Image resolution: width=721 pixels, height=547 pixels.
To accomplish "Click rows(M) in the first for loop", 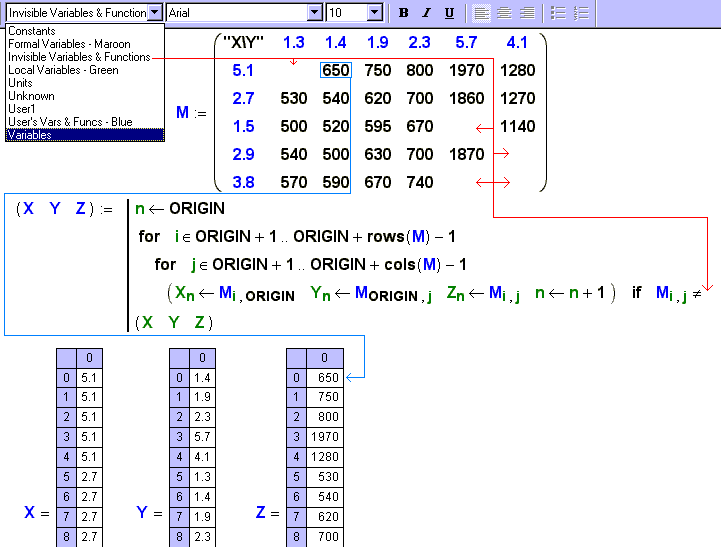I will 398,237.
